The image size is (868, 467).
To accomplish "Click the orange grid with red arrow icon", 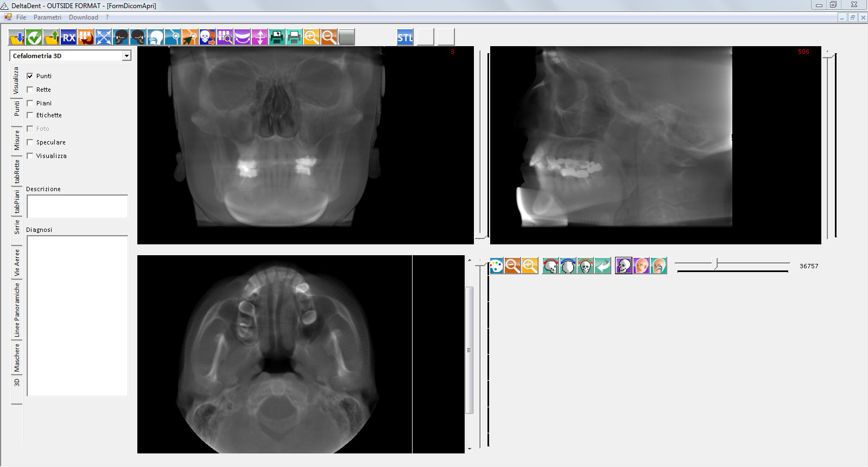I will [x=86, y=37].
